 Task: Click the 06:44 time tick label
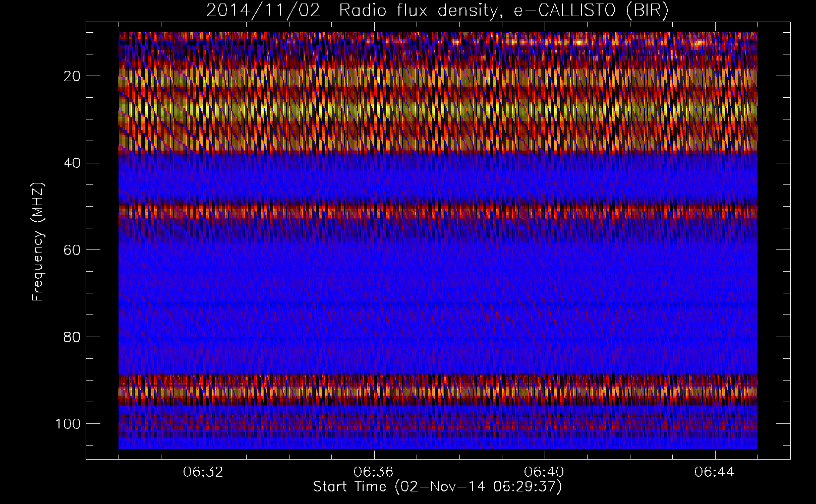pos(715,472)
